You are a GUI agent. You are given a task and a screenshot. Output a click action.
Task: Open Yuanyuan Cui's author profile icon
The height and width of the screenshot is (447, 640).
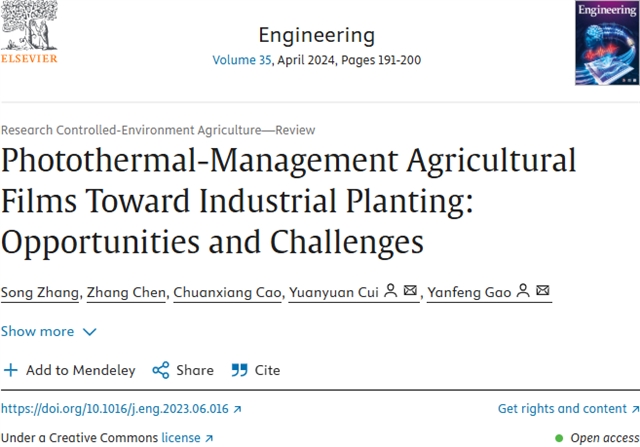click(x=391, y=292)
